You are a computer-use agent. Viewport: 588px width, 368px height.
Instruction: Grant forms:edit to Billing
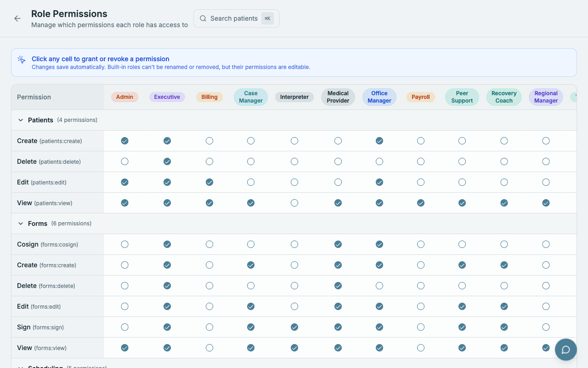pyautogui.click(x=209, y=306)
